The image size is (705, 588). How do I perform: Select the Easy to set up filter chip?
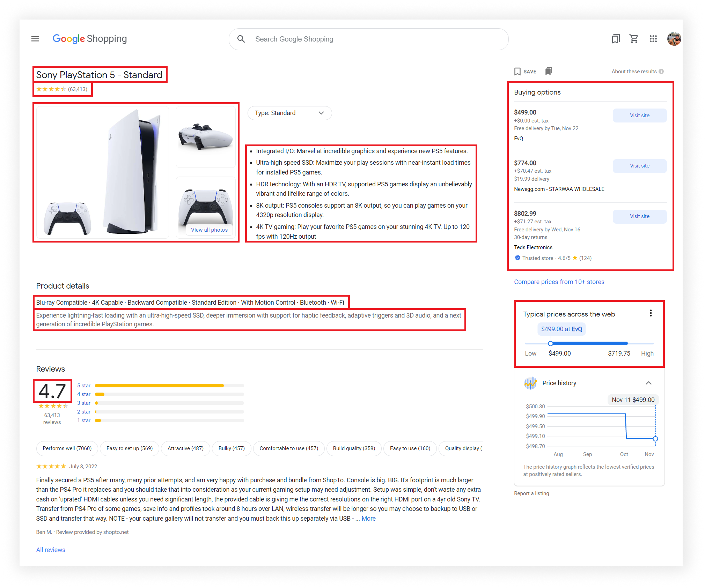pyautogui.click(x=129, y=448)
